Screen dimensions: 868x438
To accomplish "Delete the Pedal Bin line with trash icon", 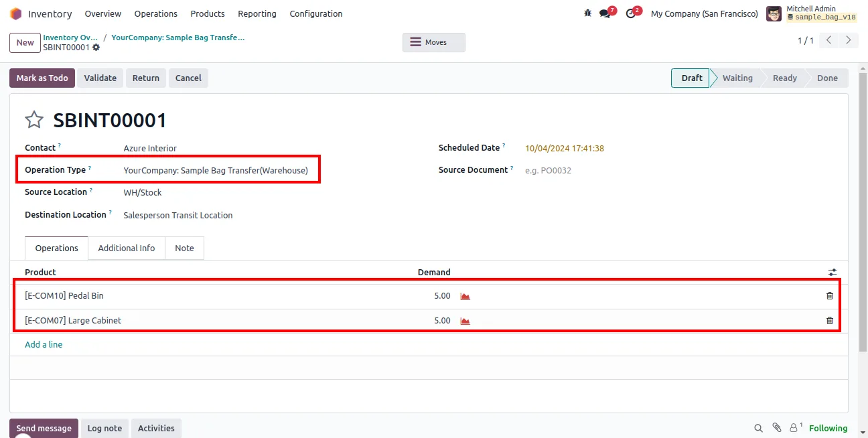I will click(x=830, y=295).
